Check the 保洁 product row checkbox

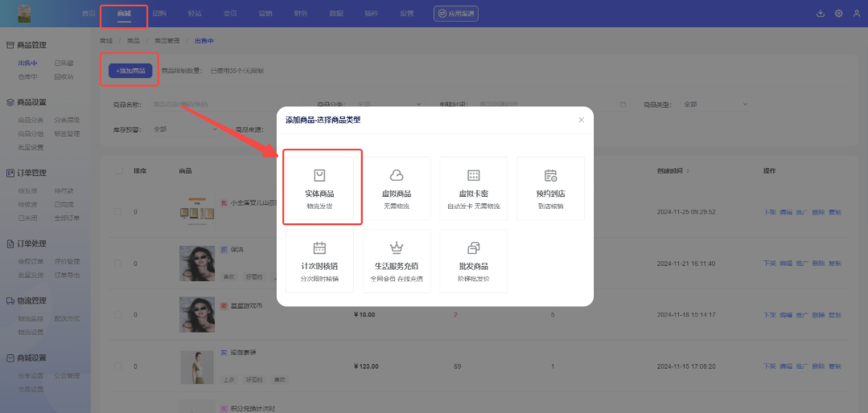pos(119,264)
